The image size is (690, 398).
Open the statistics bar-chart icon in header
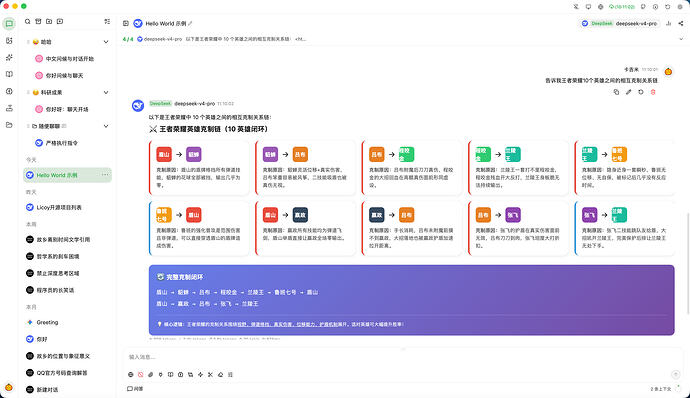pos(668,23)
